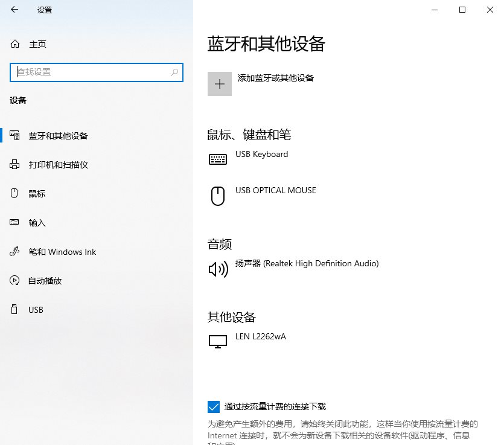Click the monitor icon for LEN L2262wA
The height and width of the screenshot is (445, 504).
[218, 342]
